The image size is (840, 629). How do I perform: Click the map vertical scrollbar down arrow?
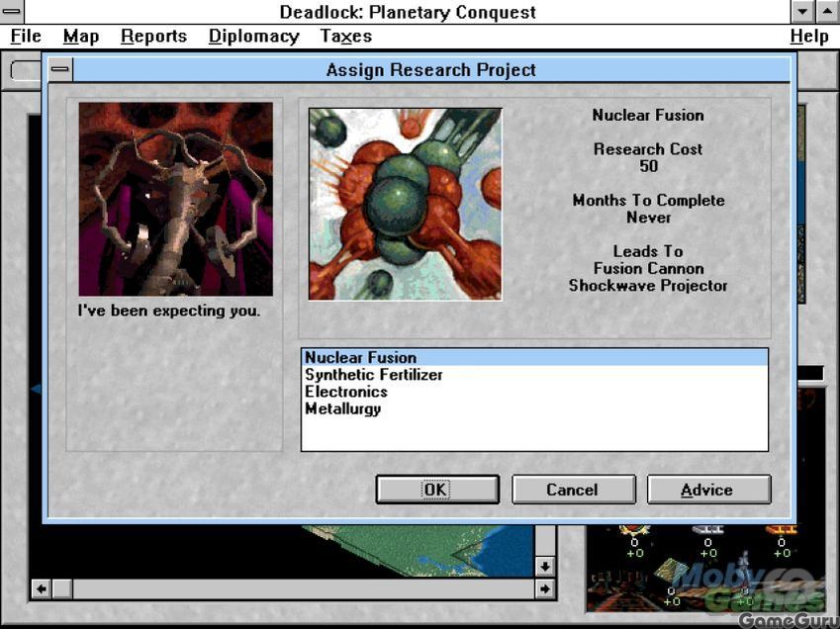coord(545,567)
